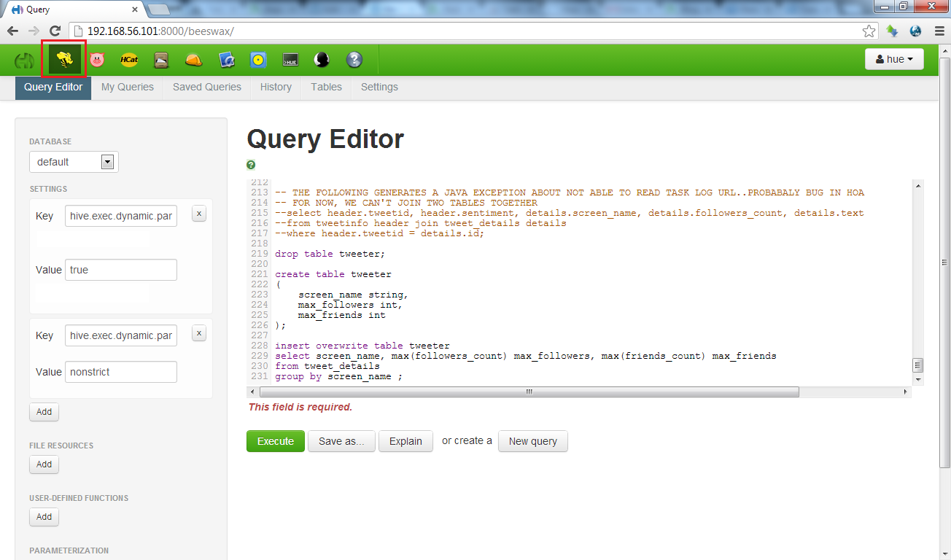Open the History tab
Screen dimensions: 951x560
pos(276,87)
